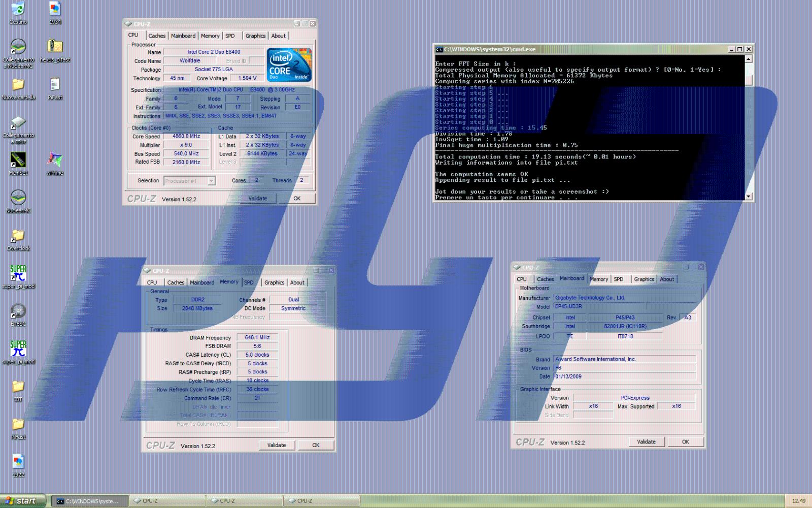Select Caches tab in Mainboard CPU-Z window
The height and width of the screenshot is (508, 812).
(x=546, y=279)
